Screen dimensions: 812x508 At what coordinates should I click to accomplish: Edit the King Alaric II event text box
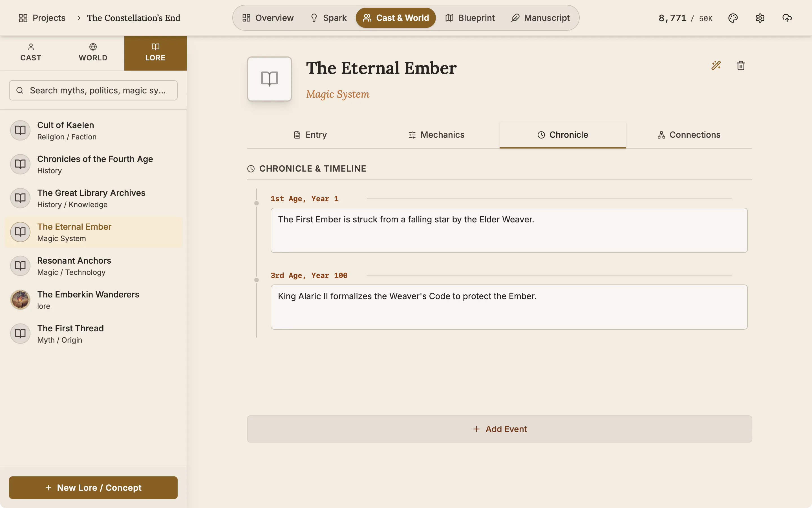pyautogui.click(x=509, y=307)
